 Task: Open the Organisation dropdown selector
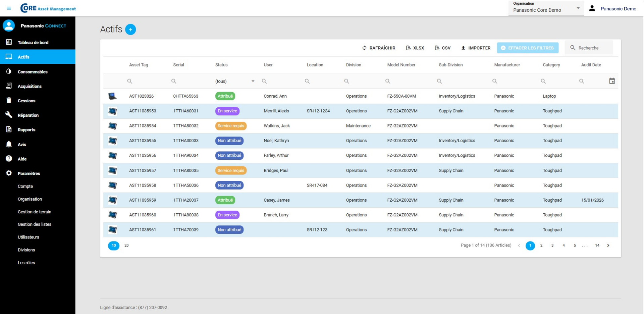(546, 8)
